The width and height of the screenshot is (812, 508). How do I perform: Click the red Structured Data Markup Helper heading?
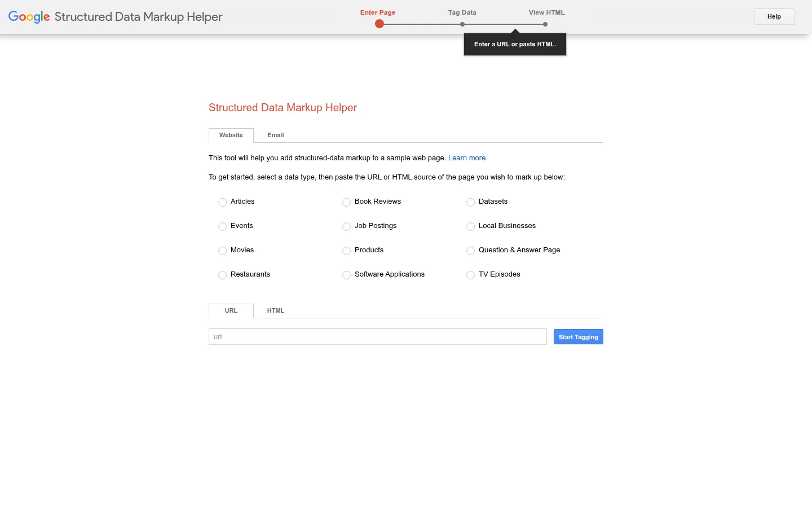[283, 108]
